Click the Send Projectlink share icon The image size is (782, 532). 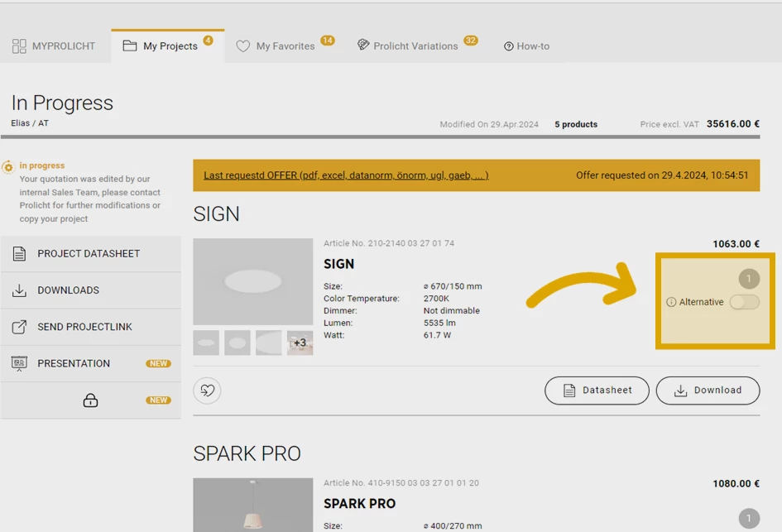[19, 327]
